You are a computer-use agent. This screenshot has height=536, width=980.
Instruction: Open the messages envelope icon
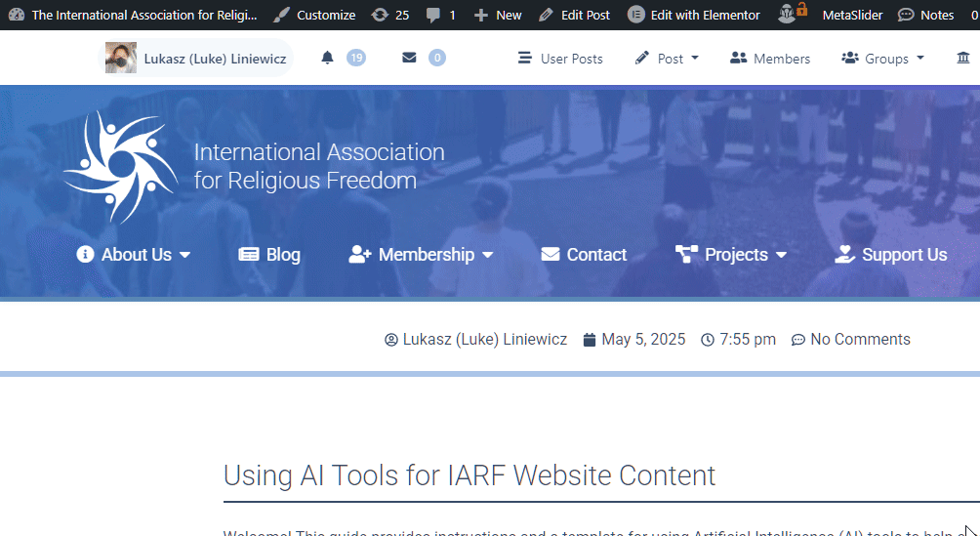click(409, 59)
